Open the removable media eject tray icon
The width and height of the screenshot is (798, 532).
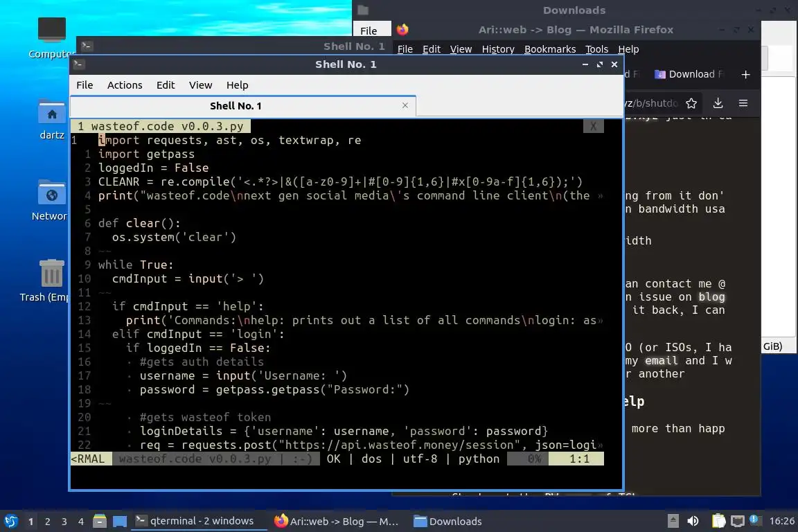point(673,521)
